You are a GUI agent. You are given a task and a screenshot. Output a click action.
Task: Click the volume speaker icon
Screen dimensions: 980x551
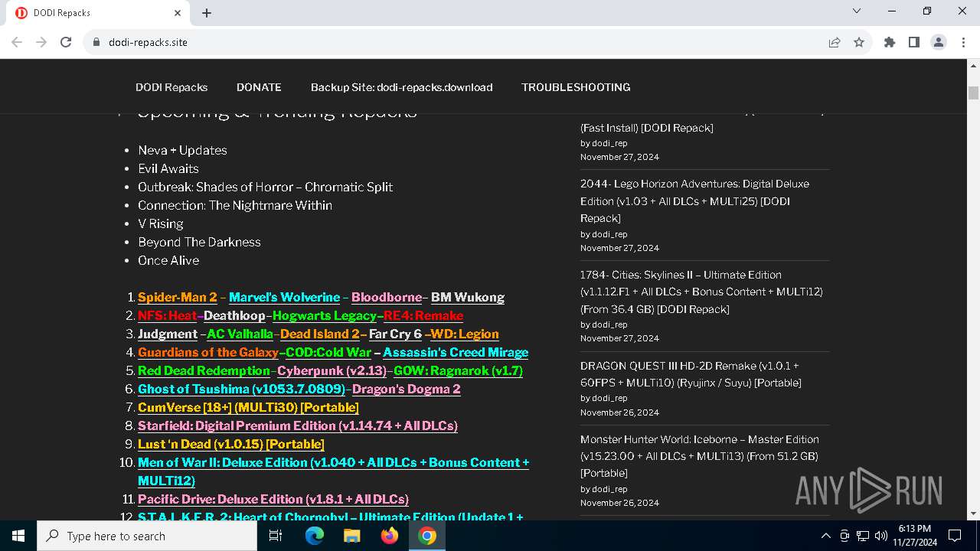pyautogui.click(x=881, y=536)
